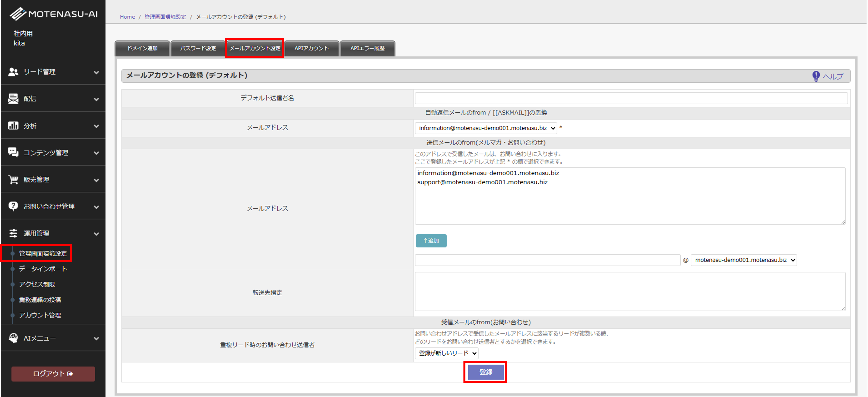Click the Home breadcrumb link

(127, 17)
